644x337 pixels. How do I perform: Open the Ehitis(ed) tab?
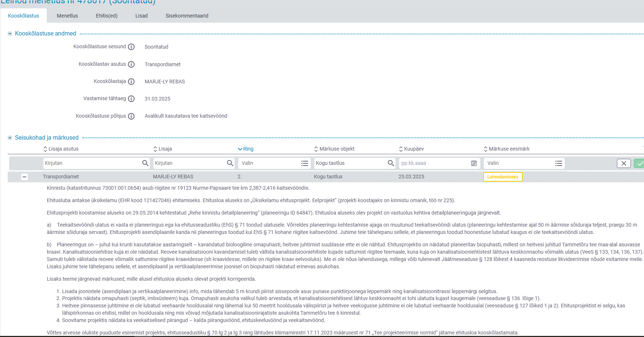click(107, 16)
